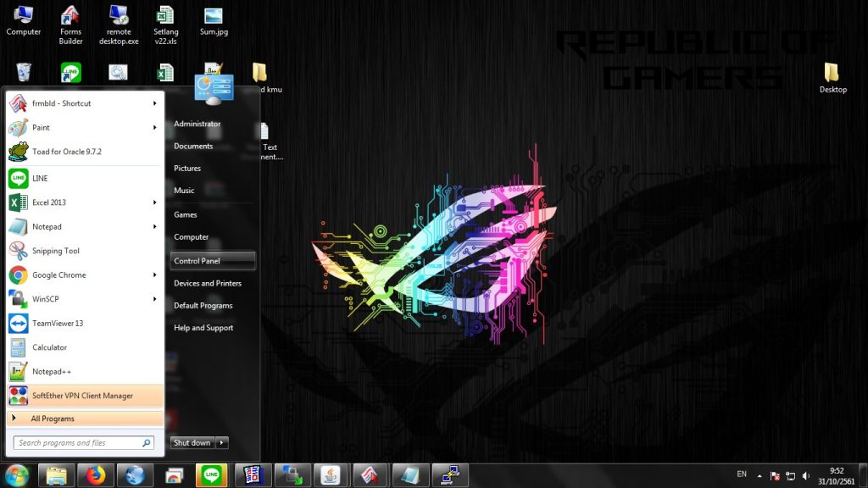Screen dimensions: 868x488
Task: Expand the frmbld - Shortcut submenu arrow
Action: click(155, 103)
